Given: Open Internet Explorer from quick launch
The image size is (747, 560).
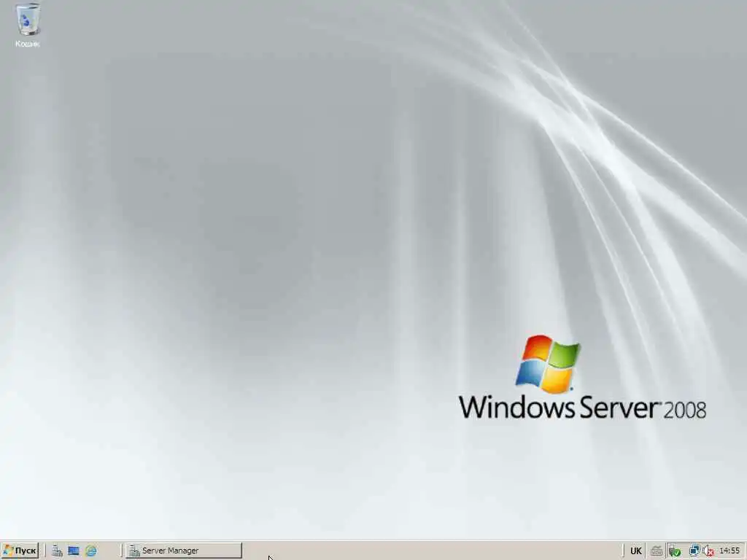Looking at the screenshot, I should tap(91, 551).
